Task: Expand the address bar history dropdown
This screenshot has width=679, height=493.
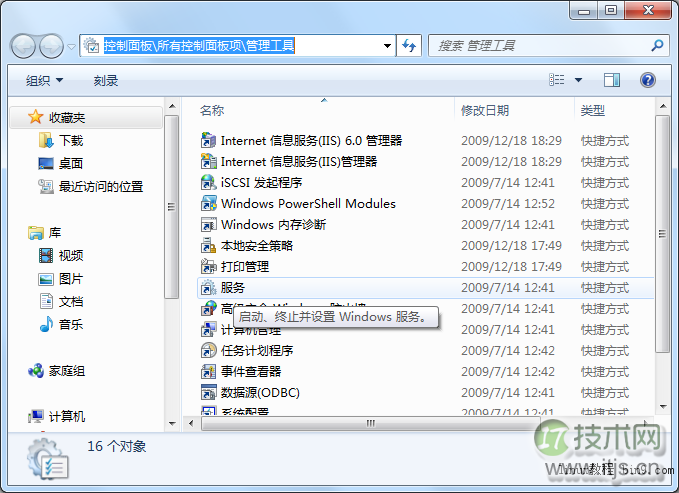Action: pos(387,46)
